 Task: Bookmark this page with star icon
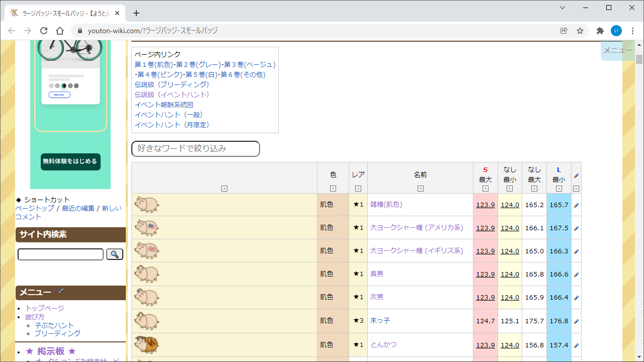(580, 31)
